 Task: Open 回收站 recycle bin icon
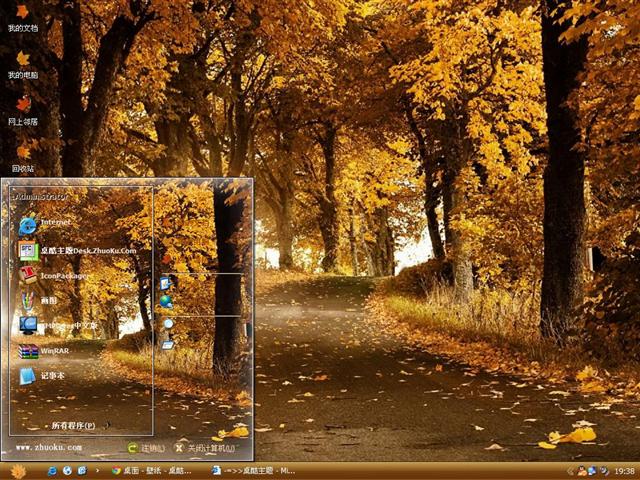pos(22,155)
